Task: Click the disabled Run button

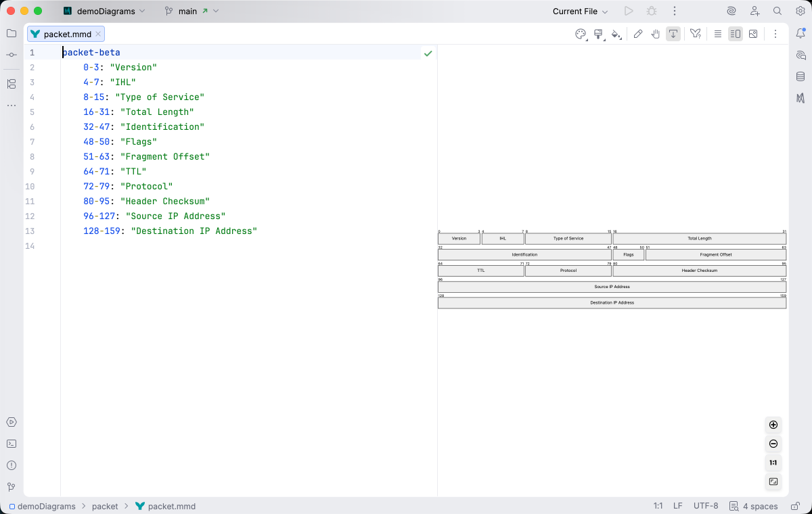Action: [x=629, y=11]
